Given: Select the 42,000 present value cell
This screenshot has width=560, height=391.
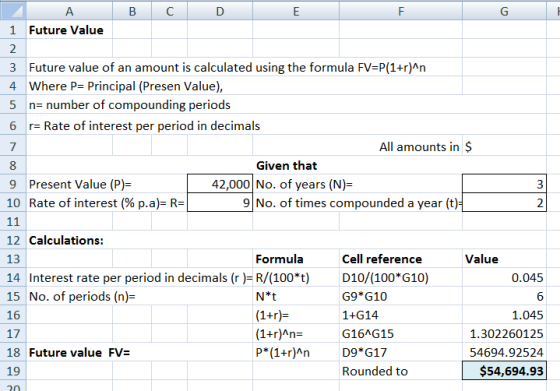Looking at the screenshot, I should click(220, 184).
